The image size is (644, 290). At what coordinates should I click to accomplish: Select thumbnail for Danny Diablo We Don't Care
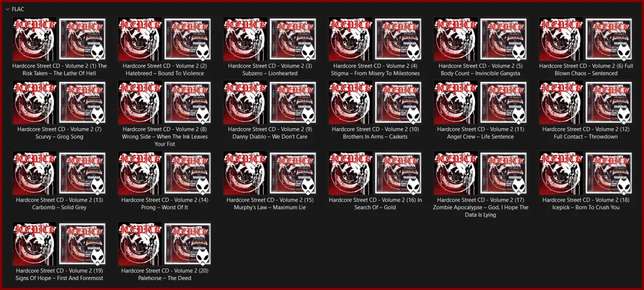[270, 103]
